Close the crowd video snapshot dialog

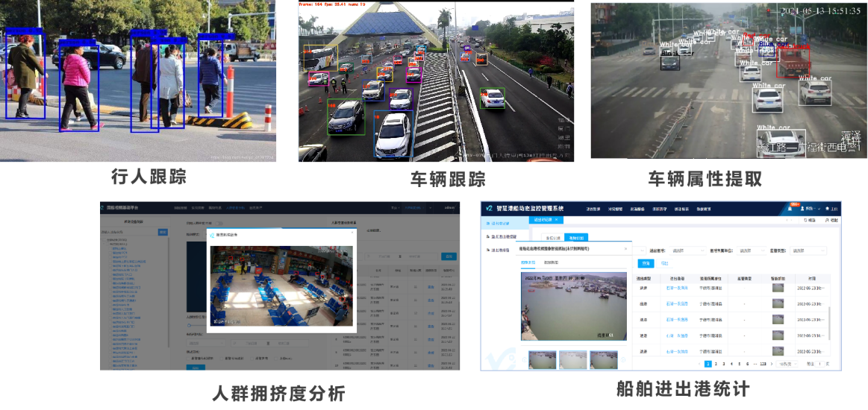click(x=352, y=233)
